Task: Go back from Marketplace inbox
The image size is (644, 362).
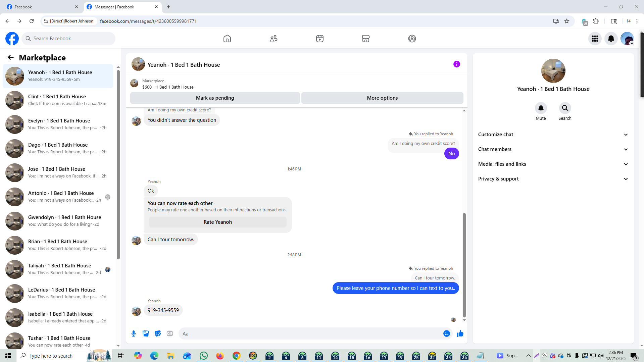Action: [11, 57]
